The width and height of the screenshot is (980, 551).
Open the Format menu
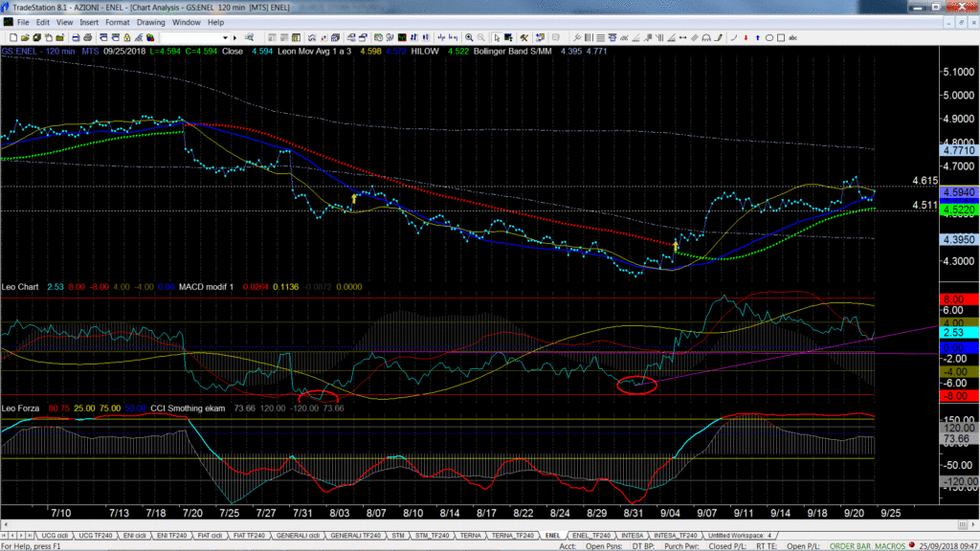point(118,23)
